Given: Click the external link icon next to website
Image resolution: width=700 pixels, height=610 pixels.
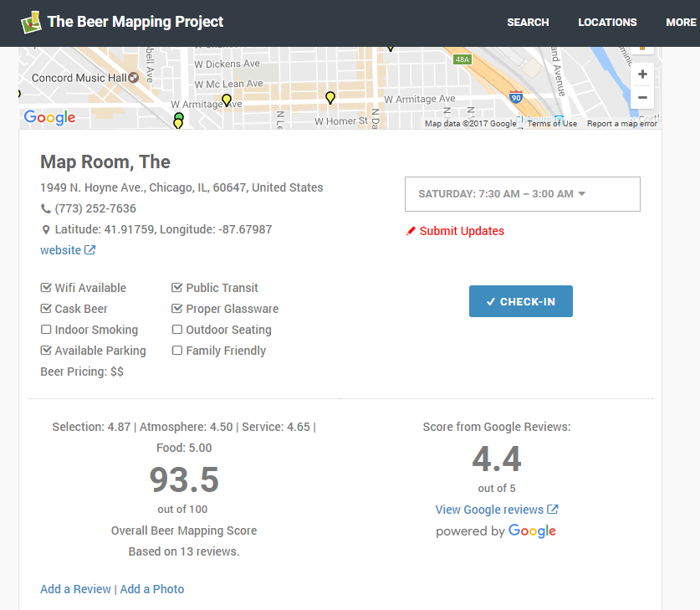Looking at the screenshot, I should pyautogui.click(x=89, y=250).
